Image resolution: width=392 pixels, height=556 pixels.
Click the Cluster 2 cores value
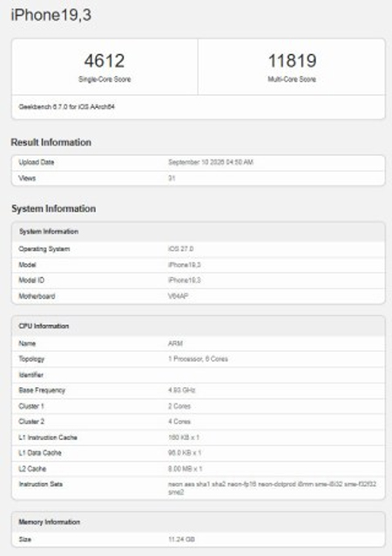pyautogui.click(x=179, y=422)
